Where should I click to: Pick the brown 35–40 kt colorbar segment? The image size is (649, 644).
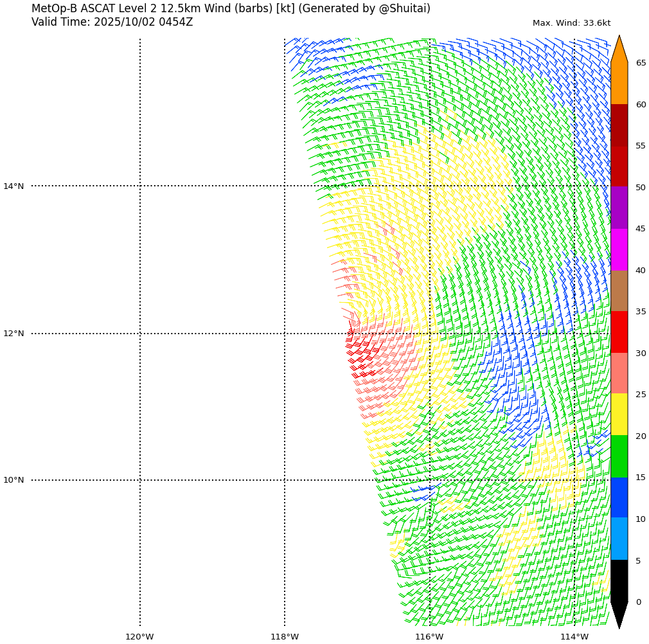click(619, 291)
